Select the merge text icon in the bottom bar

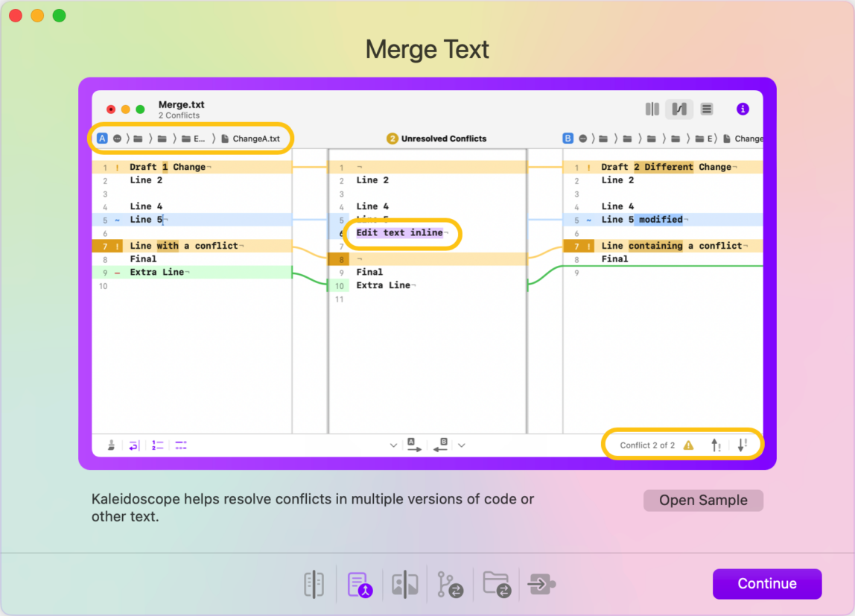point(359,585)
